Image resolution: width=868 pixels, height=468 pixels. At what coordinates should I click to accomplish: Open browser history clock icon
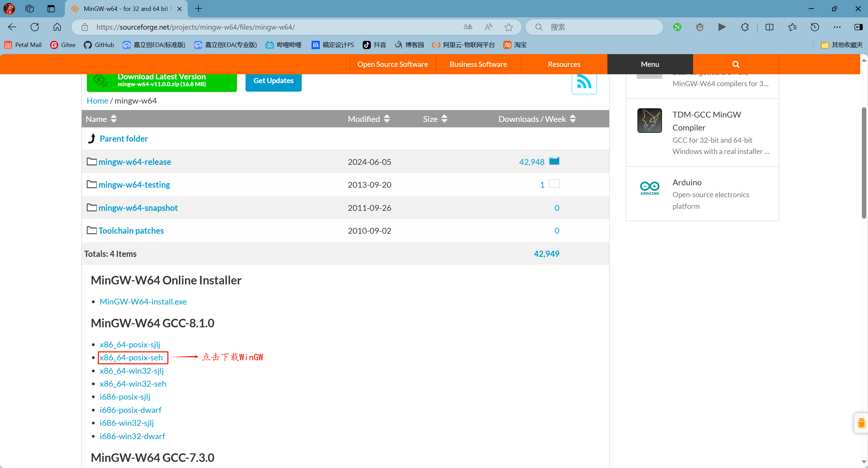pos(815,27)
